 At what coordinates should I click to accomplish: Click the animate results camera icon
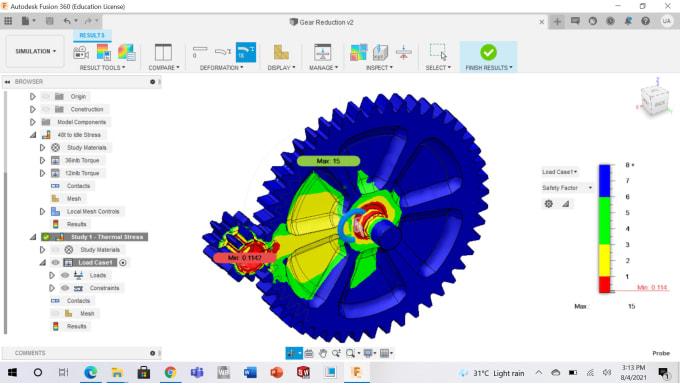point(81,53)
